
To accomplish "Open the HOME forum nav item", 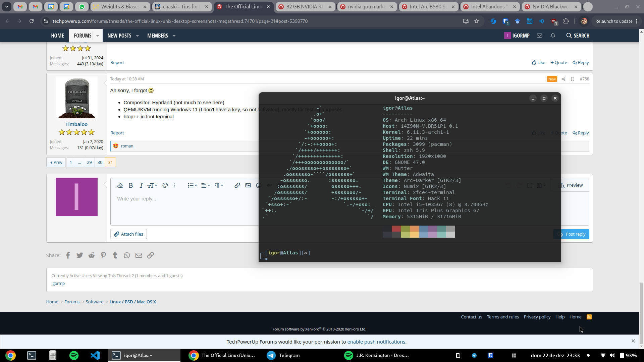I will 57,36.
